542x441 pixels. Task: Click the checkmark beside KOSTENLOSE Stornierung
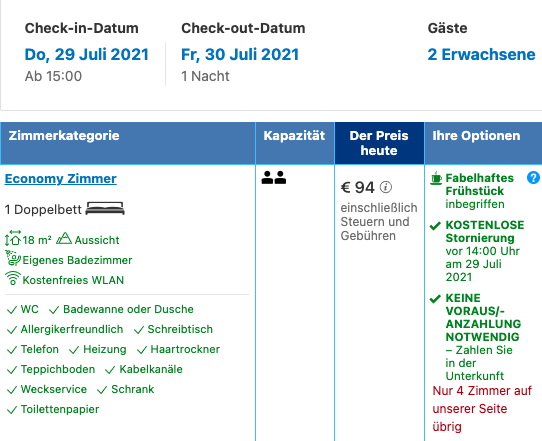pos(435,226)
